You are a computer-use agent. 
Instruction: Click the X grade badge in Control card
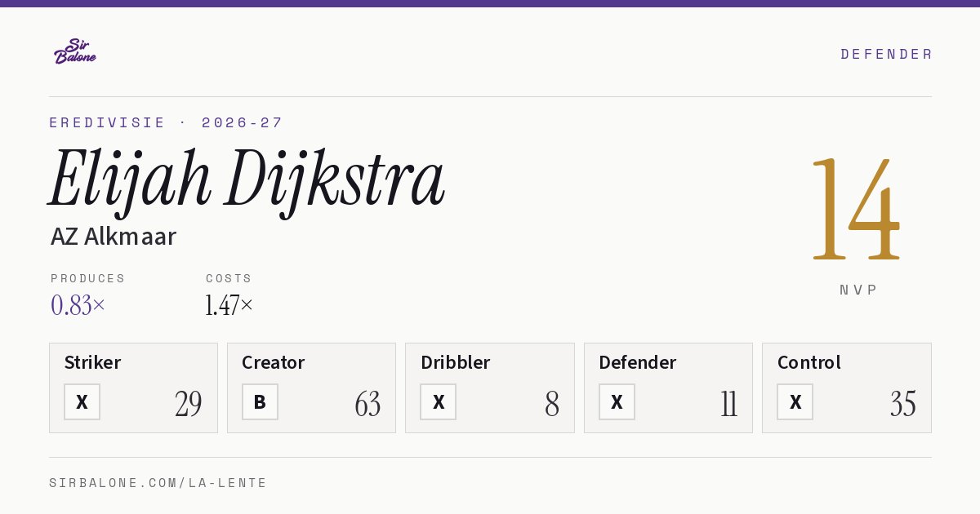pos(795,402)
